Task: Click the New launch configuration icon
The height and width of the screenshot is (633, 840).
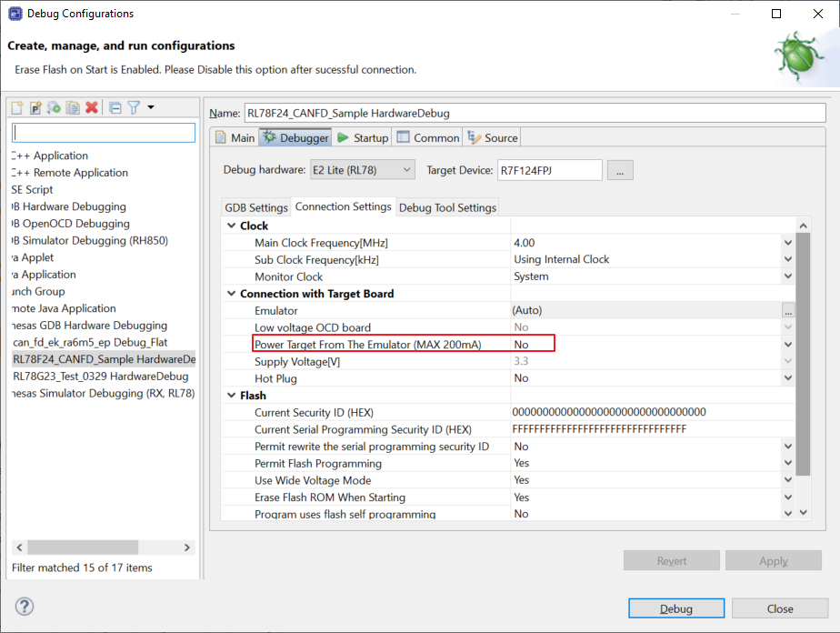Action: pyautogui.click(x=17, y=107)
